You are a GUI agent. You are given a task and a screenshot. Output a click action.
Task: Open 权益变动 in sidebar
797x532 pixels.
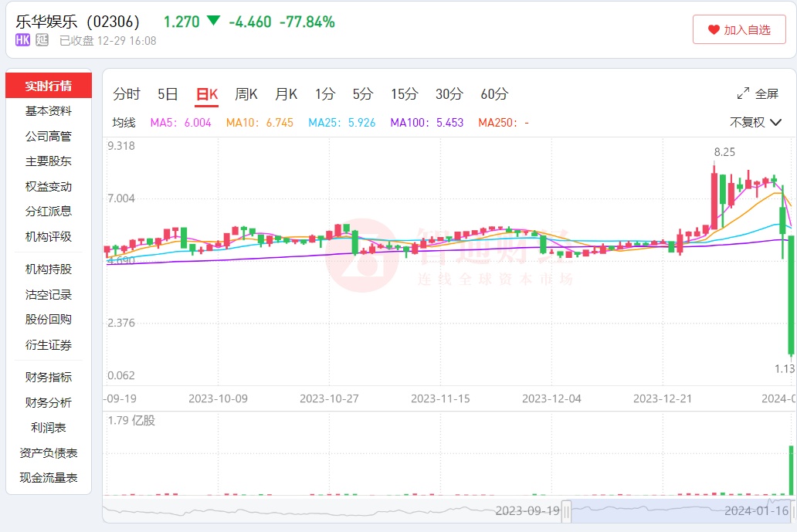pos(49,186)
